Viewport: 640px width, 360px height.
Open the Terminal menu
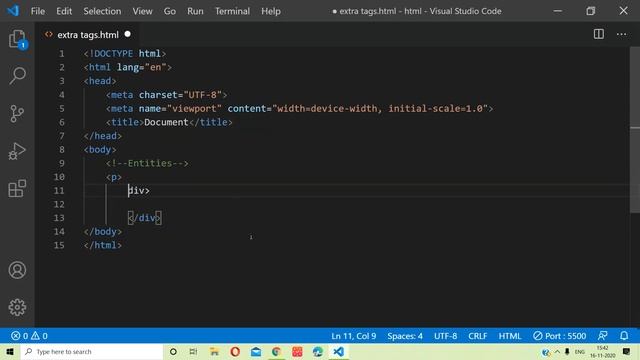coord(232,11)
